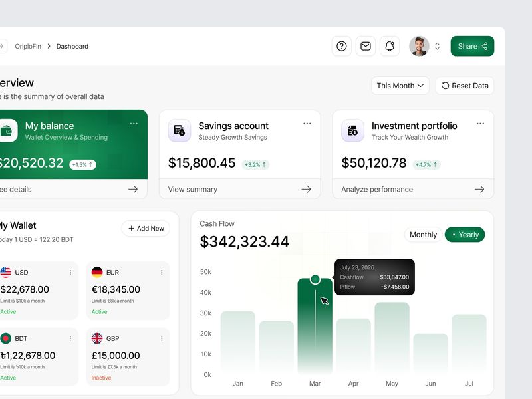532x399 pixels.
Task: Switch cash flow view to Monthly
Action: [x=423, y=235]
